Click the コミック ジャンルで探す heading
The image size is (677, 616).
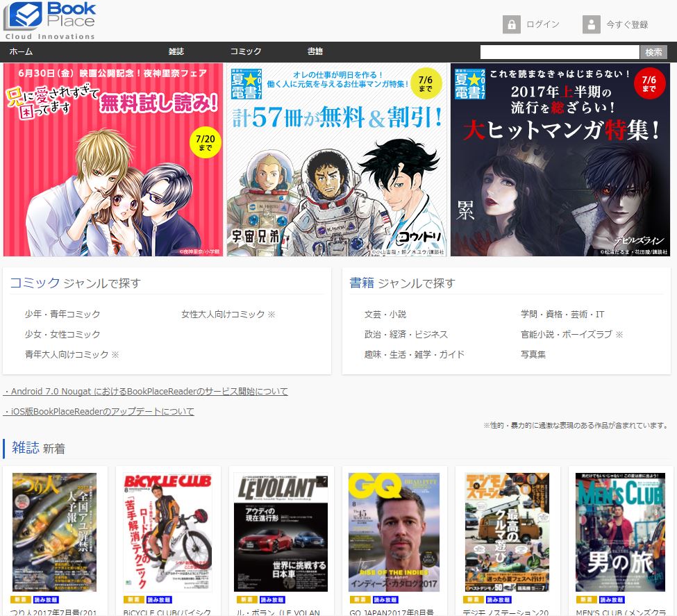pyautogui.click(x=76, y=283)
